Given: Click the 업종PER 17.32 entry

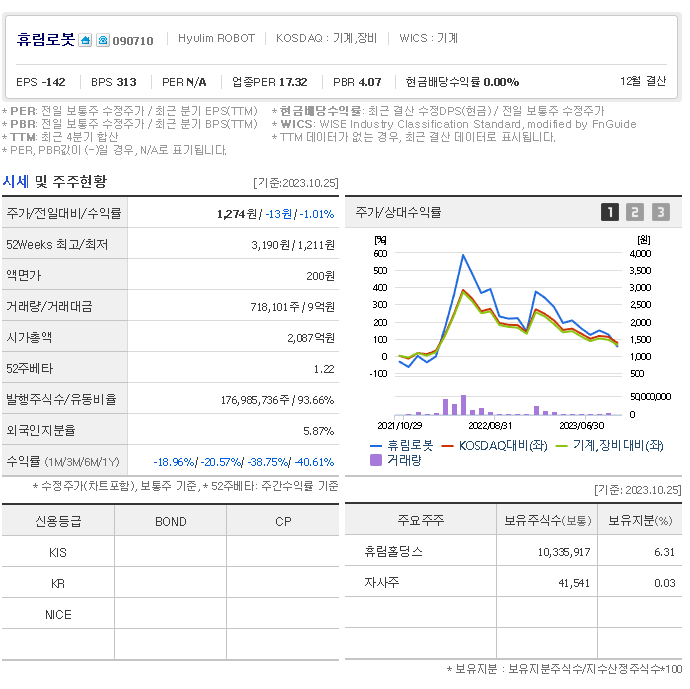Looking at the screenshot, I should coord(270,82).
